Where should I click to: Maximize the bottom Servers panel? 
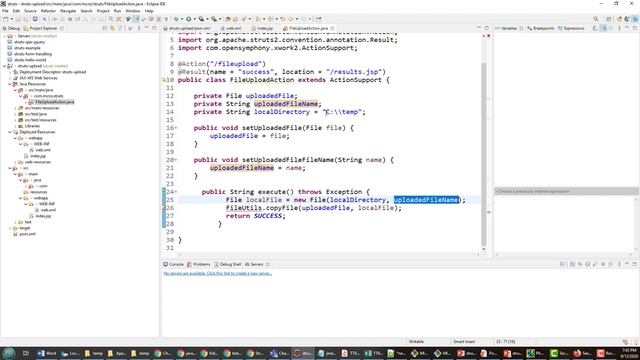(x=635, y=264)
